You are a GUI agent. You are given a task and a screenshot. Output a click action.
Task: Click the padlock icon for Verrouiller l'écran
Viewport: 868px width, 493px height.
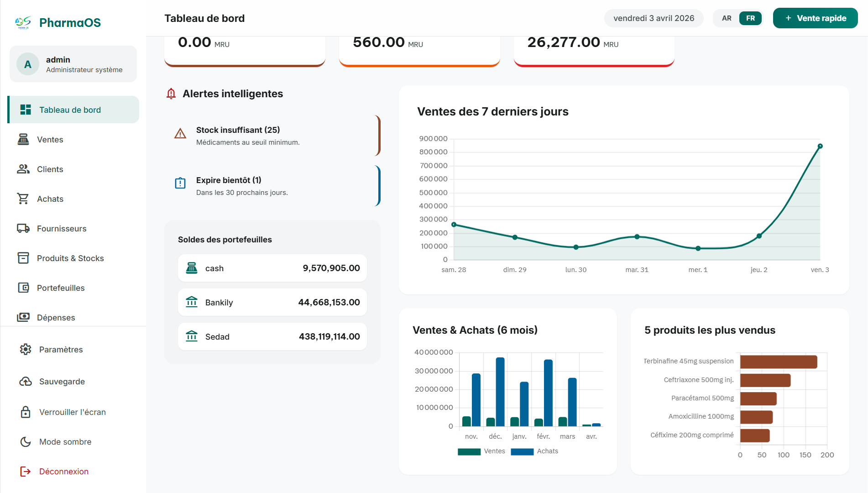click(x=26, y=412)
